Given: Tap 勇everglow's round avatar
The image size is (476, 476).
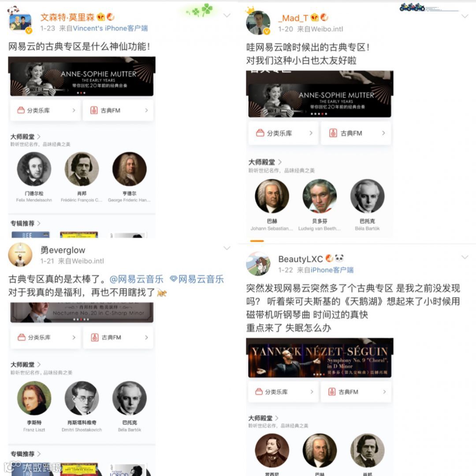Looking at the screenshot, I should tap(20, 255).
